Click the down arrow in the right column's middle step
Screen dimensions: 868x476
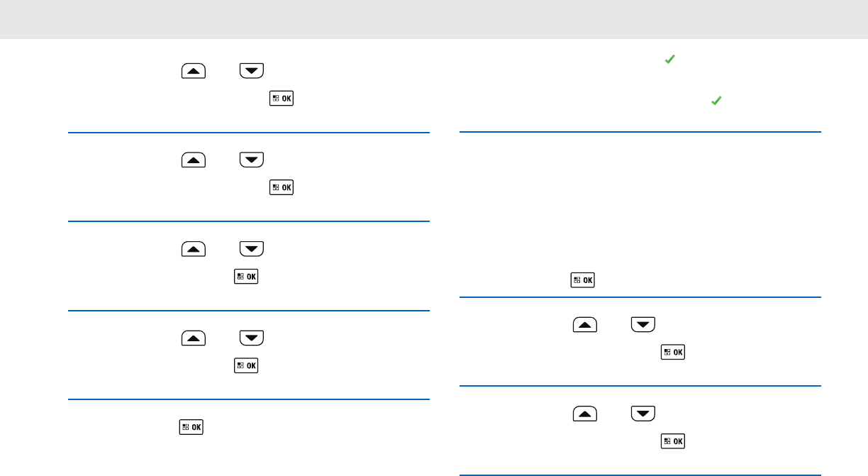643,325
